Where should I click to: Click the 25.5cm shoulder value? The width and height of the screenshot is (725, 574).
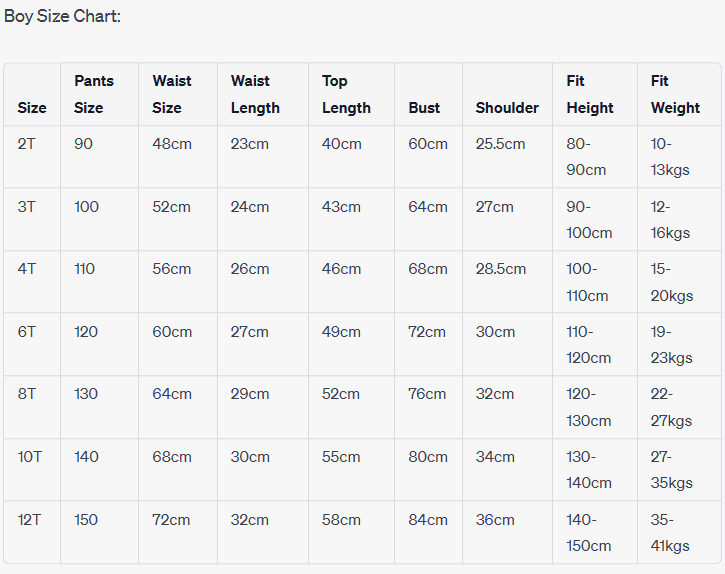[x=500, y=144]
